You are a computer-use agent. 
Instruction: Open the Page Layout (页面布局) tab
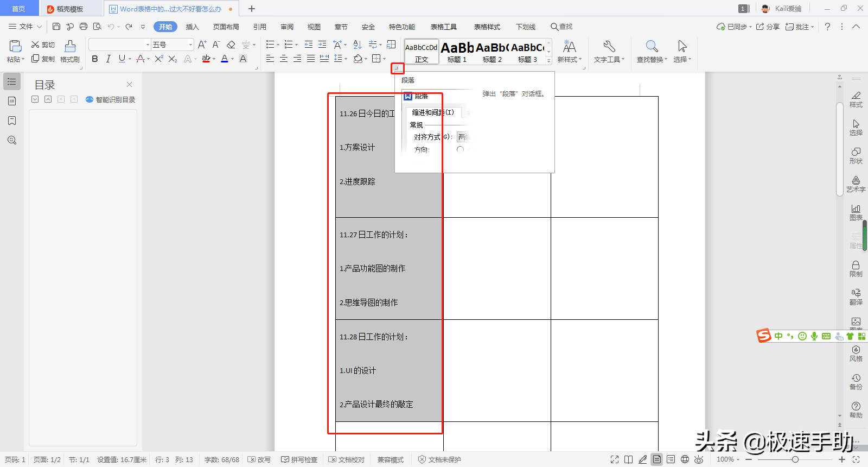(x=226, y=27)
